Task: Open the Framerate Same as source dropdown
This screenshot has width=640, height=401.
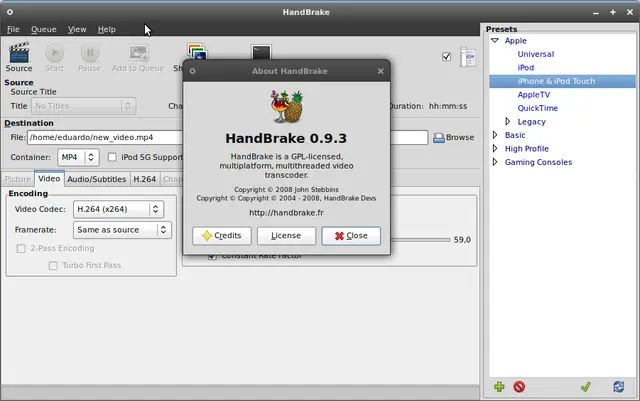Action: click(x=122, y=230)
